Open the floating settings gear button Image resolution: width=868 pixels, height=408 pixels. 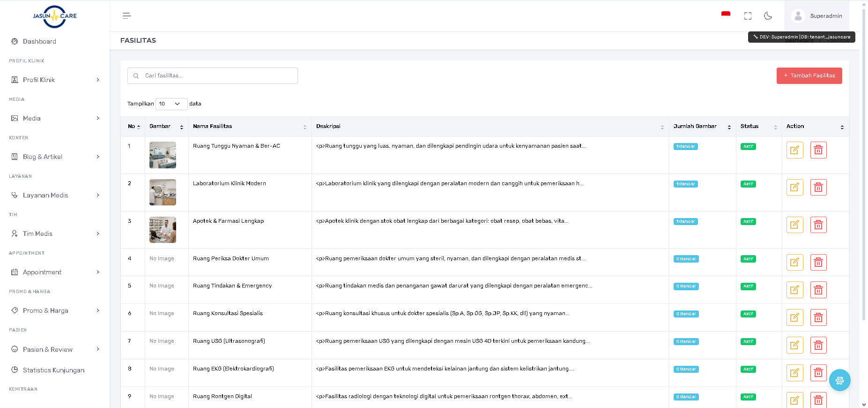pos(839,380)
